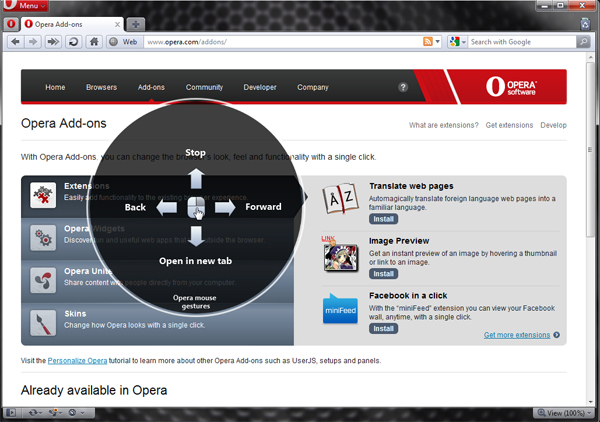This screenshot has height=422, width=600.
Task: Install the Image Preview extension
Action: 383,274
